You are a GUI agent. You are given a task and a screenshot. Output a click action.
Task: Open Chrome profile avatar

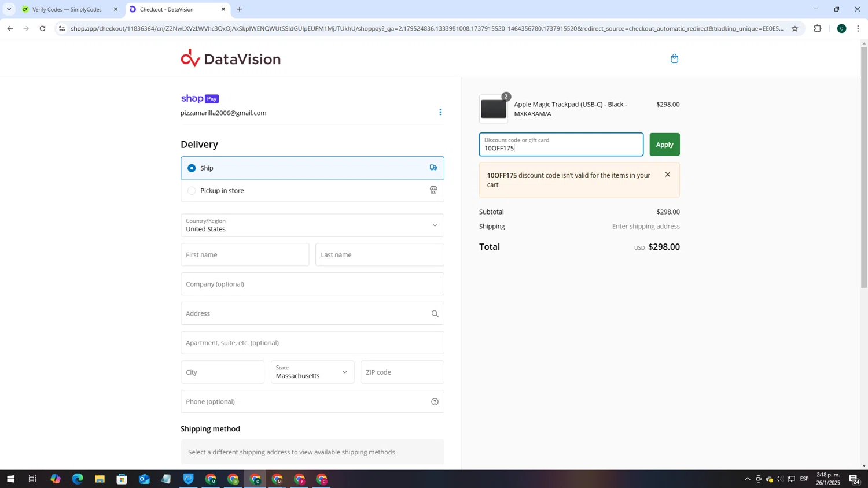tap(841, 28)
